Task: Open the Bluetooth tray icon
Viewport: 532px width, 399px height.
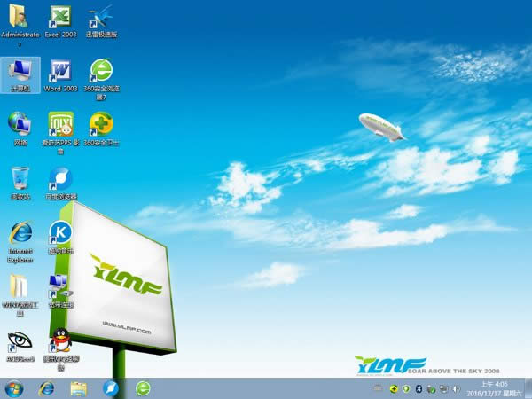Action: [419, 389]
